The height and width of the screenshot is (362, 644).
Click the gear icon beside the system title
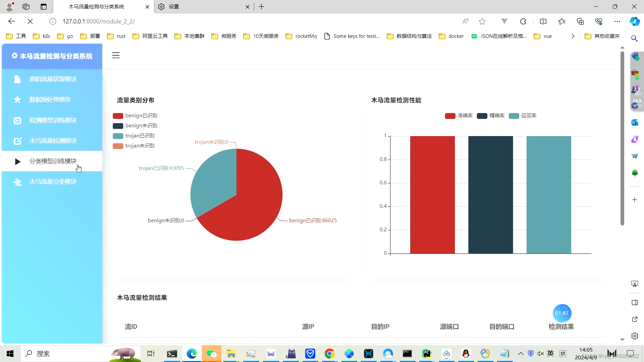(x=14, y=56)
